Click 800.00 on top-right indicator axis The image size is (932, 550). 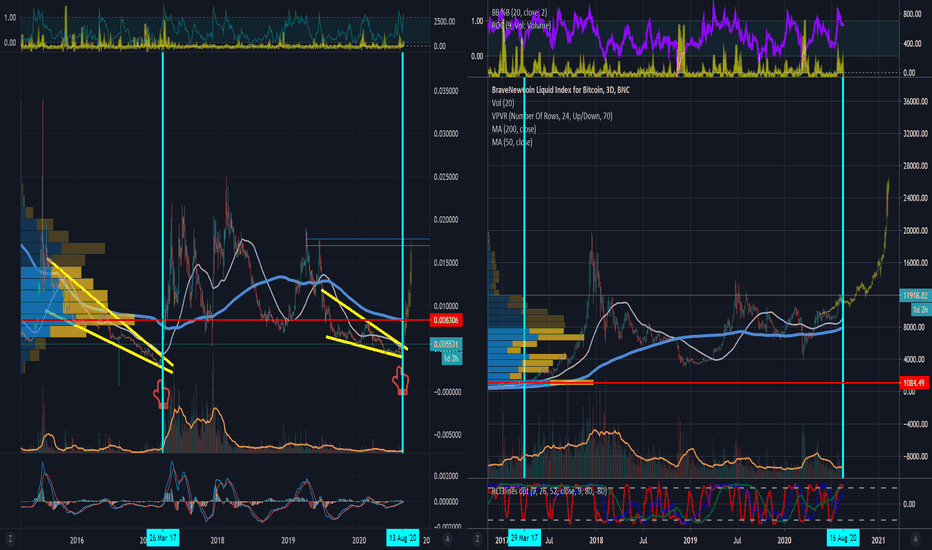pos(912,14)
